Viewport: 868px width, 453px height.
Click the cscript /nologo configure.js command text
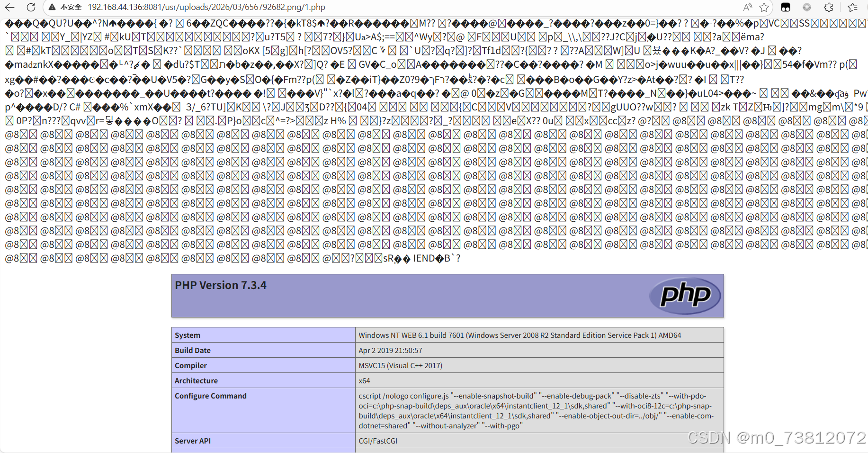[x=536, y=411]
